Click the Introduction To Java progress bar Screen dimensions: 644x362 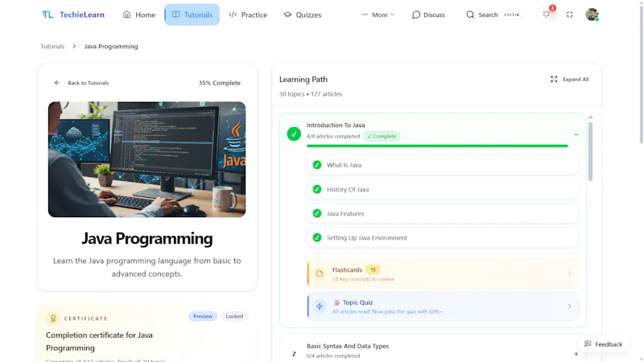point(437,146)
